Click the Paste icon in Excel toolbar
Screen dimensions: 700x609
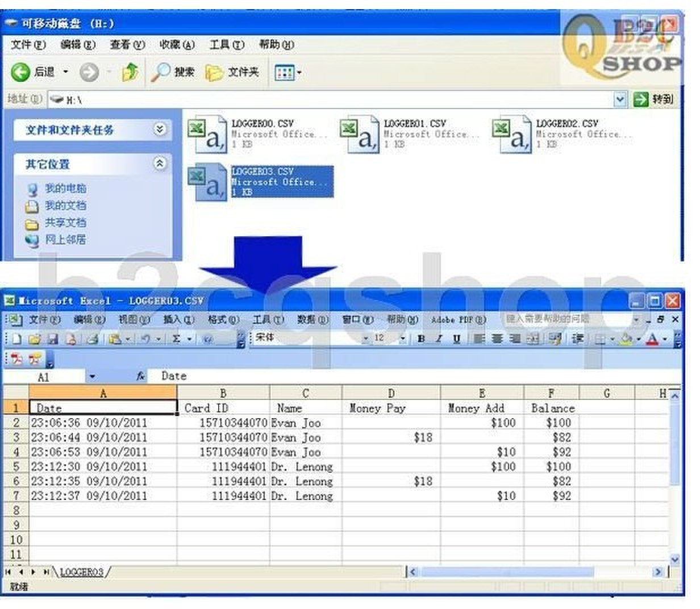[115, 339]
